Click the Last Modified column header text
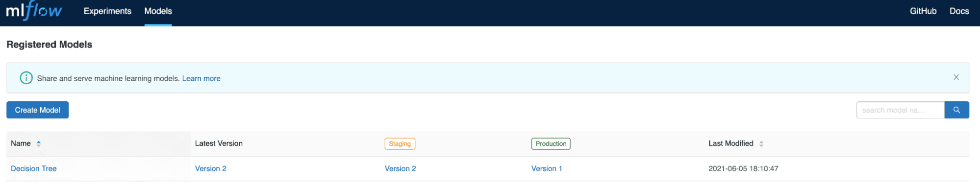 [x=730, y=143]
